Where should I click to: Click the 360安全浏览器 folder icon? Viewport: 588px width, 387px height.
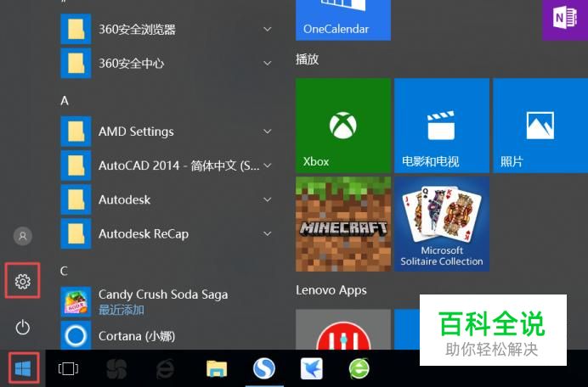(x=76, y=29)
